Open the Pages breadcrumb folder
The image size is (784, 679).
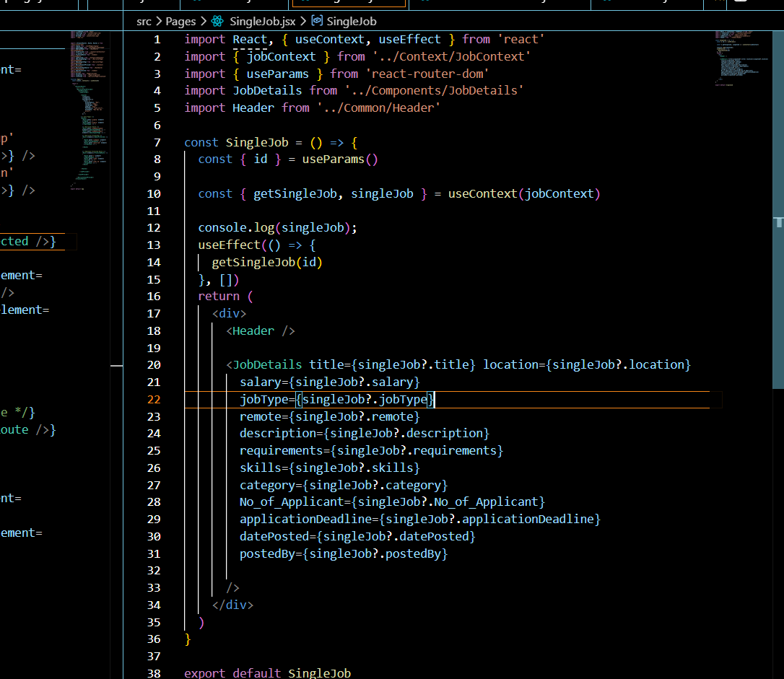click(180, 22)
